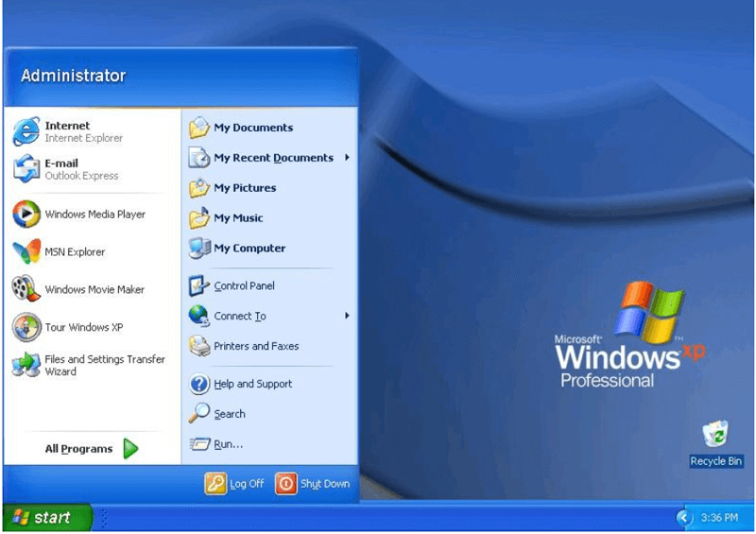Click the Outlook Express subtitle text
Viewport: 756px width, 534px height.
click(x=81, y=176)
